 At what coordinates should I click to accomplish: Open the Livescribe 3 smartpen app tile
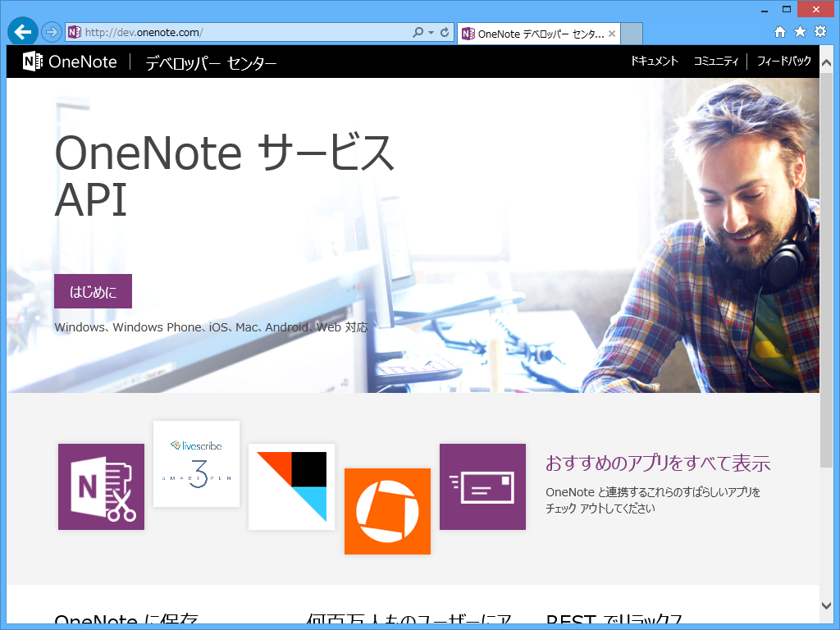pos(196,463)
